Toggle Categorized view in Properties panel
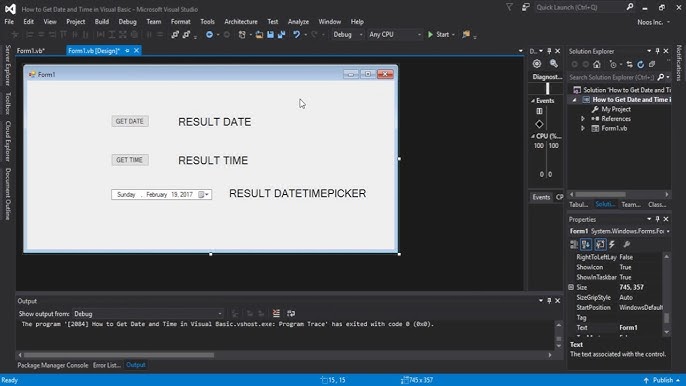The image size is (686, 386). 574,244
